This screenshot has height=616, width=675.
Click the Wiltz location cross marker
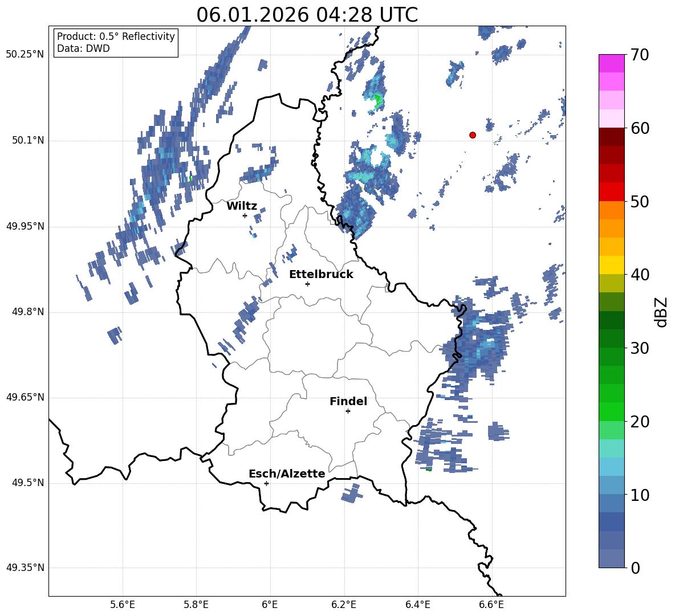(245, 215)
